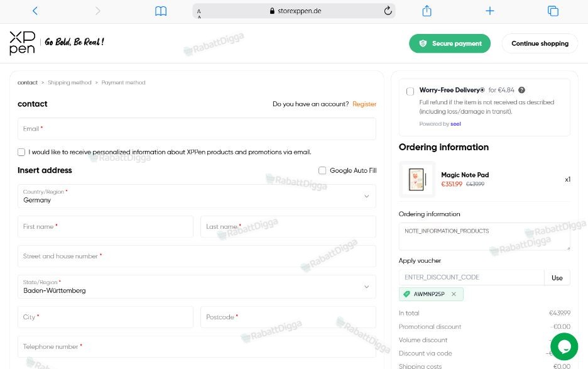588x369 pixels.
Task: Open the green live chat bubble
Action: click(x=564, y=346)
